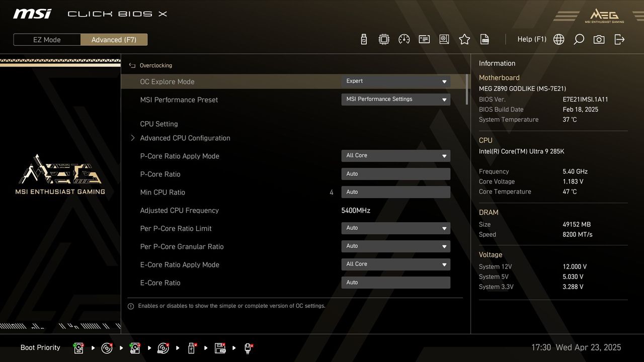Open the Per P-Core Ratio Limit dropdown
The width and height of the screenshot is (644, 362).
(x=395, y=228)
